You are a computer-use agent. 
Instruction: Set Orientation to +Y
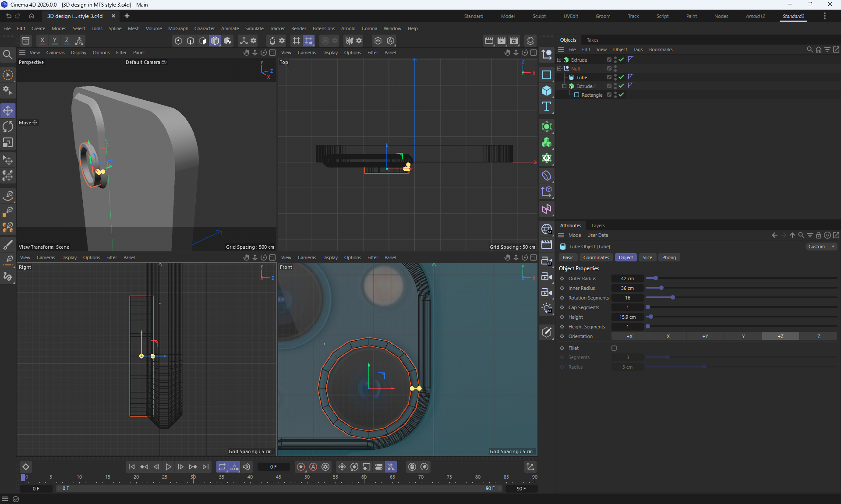click(x=705, y=336)
